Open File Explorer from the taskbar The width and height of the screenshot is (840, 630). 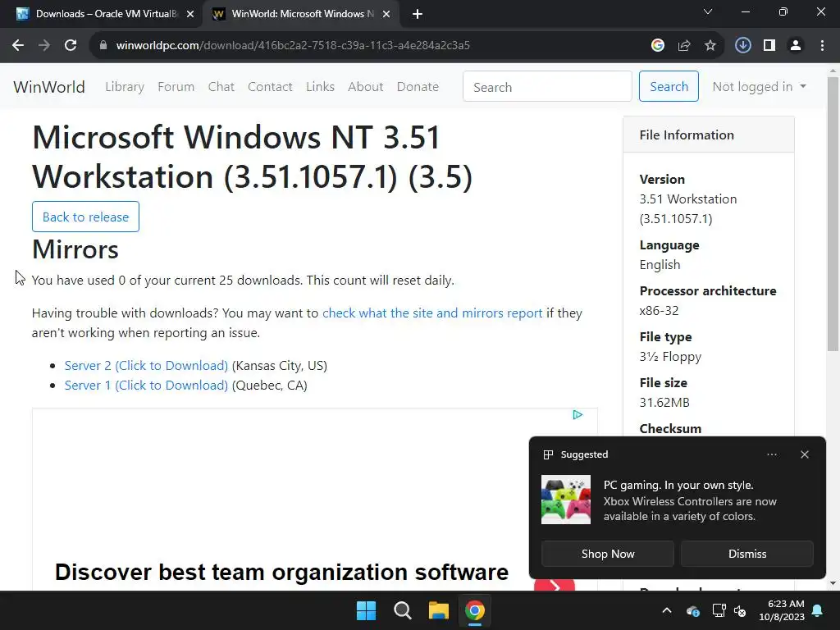439,610
